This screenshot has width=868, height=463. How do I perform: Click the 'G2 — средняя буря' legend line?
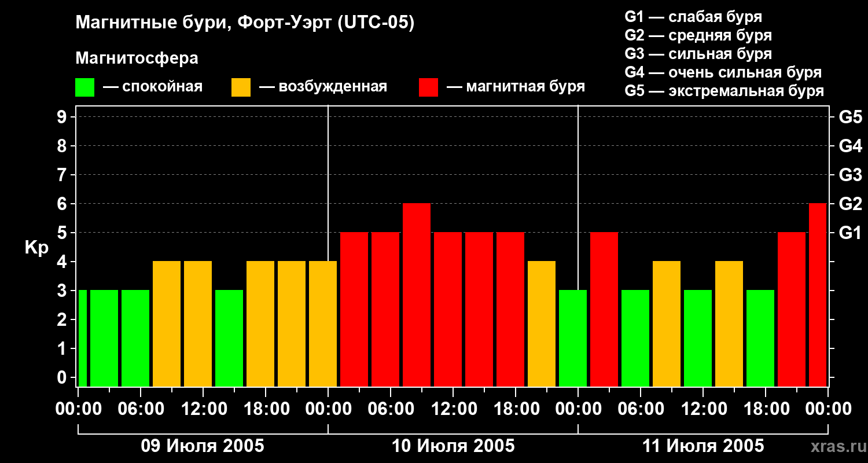click(698, 35)
